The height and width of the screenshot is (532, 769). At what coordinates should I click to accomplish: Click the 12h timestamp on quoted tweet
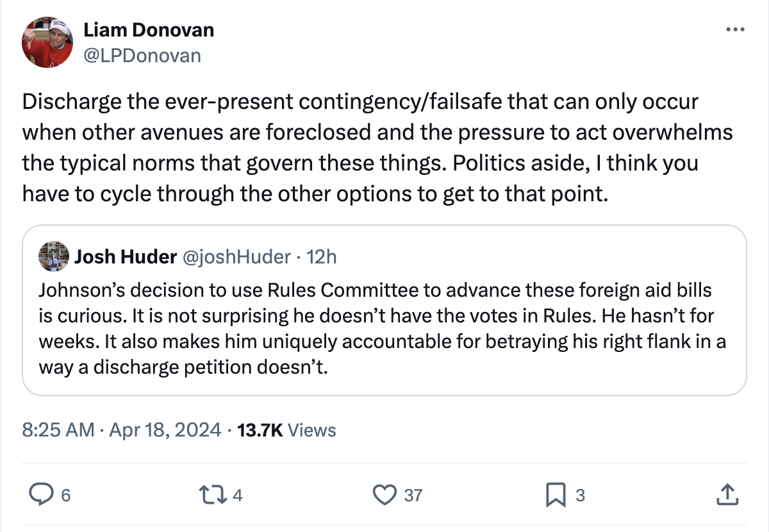[322, 257]
